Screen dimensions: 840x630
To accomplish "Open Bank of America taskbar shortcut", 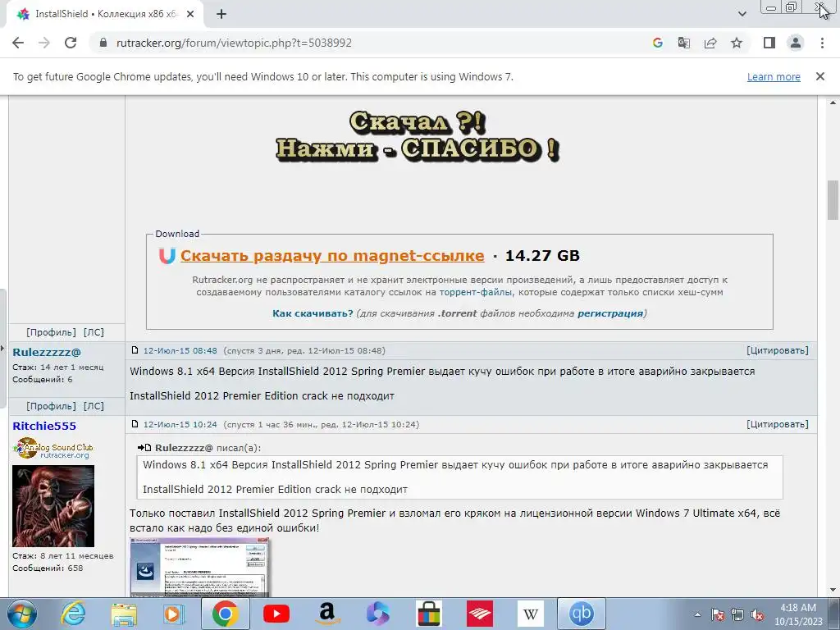I will (479, 614).
